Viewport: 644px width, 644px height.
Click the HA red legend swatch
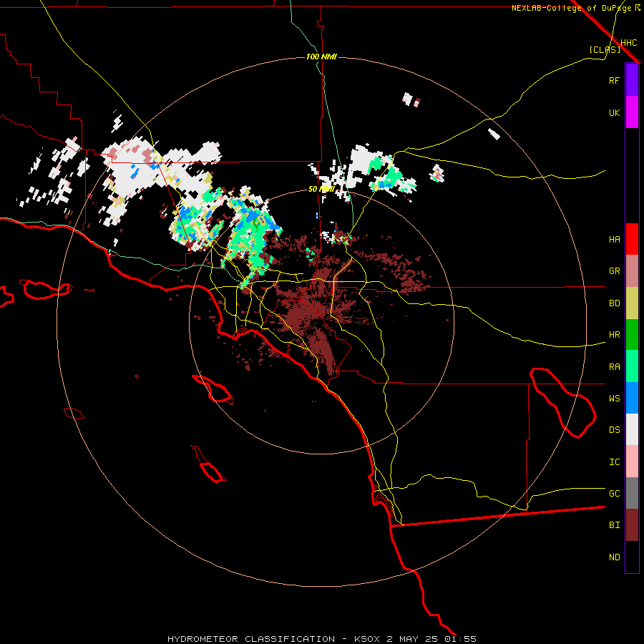632,239
